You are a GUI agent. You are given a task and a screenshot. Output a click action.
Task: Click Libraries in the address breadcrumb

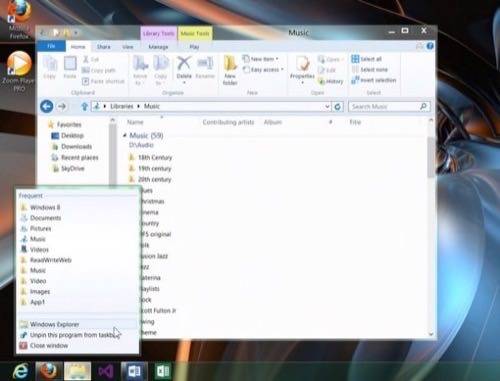click(122, 106)
